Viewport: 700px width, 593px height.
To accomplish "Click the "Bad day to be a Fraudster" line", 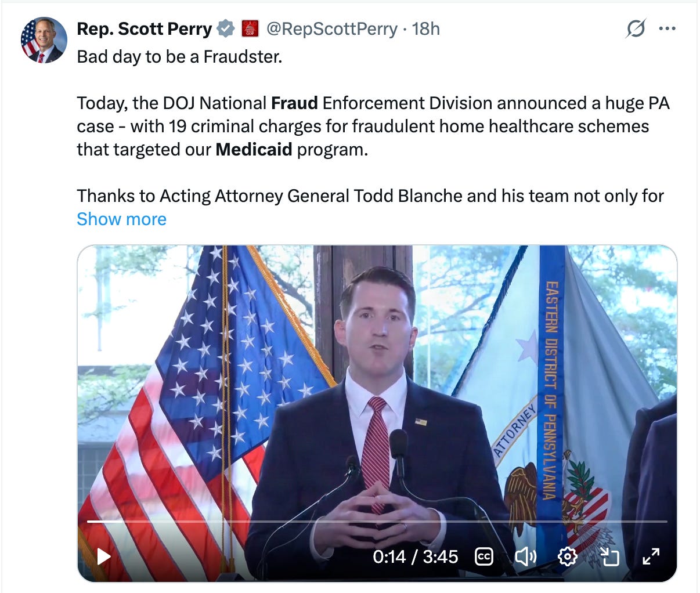I will coord(179,57).
